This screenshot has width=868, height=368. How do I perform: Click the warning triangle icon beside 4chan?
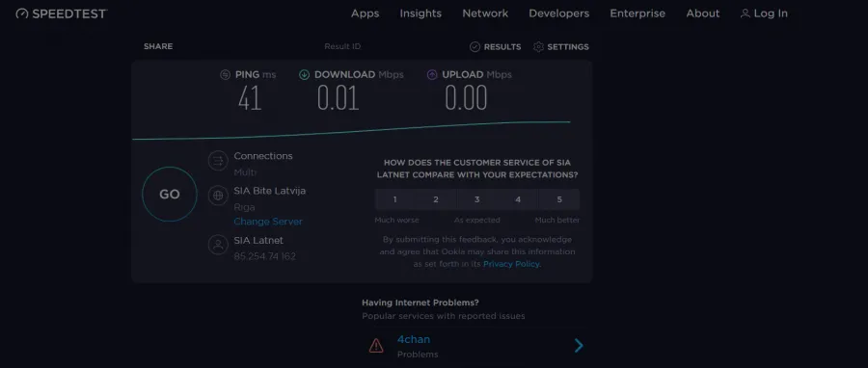pyautogui.click(x=376, y=346)
